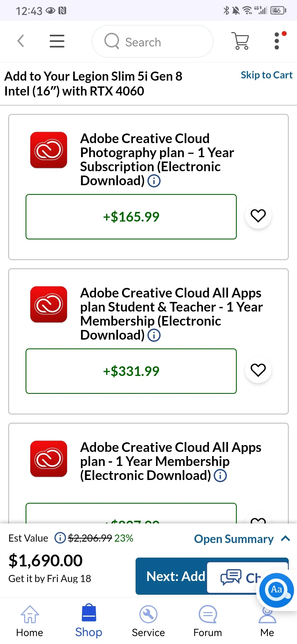Add the Photography plan for +$165.99
297x644 pixels.
(131, 217)
